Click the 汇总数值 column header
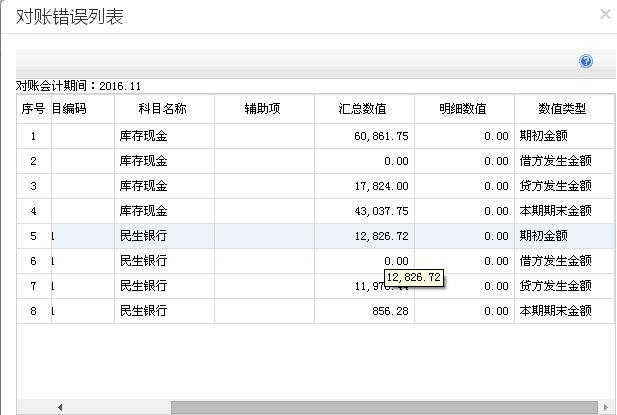Viewport: 617px width, 415px height. (364, 109)
